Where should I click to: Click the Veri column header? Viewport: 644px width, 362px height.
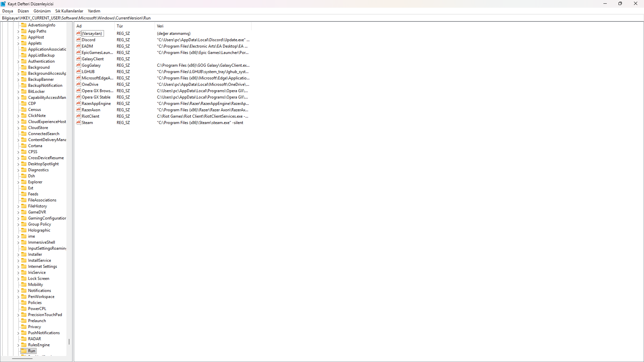click(203, 26)
